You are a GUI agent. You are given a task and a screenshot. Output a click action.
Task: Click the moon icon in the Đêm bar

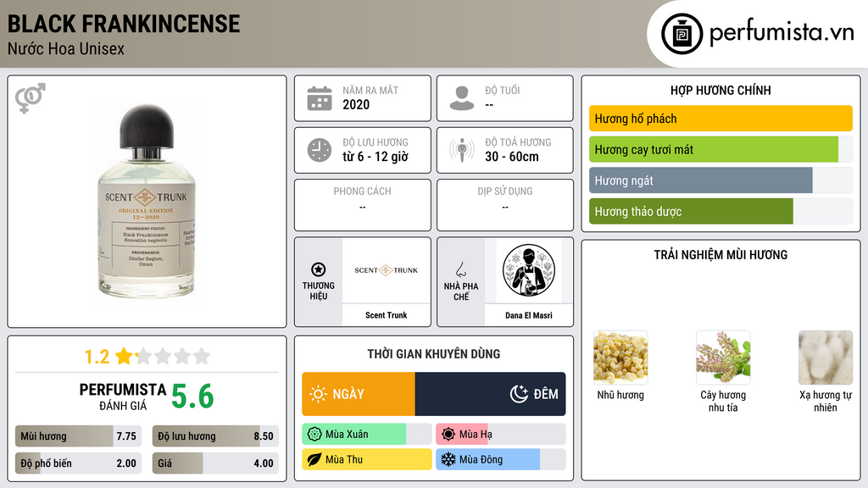tap(519, 394)
